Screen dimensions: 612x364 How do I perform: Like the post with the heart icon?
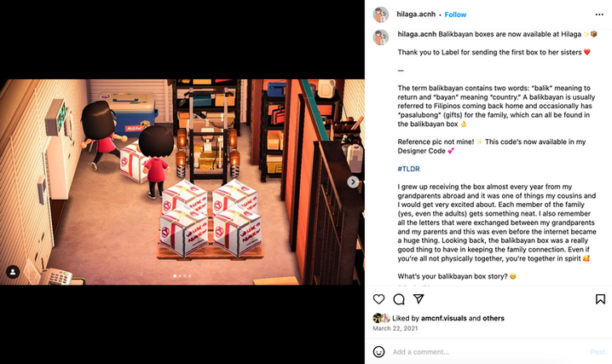click(378, 299)
